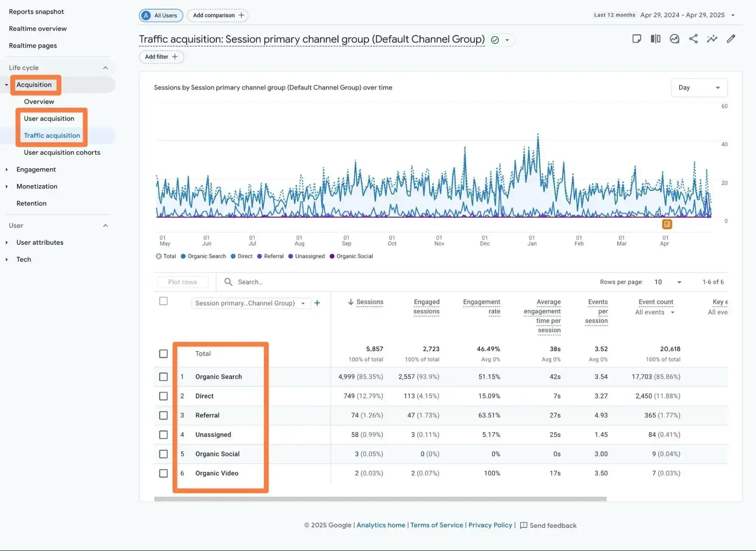756x551 pixels.
Task: Open the Day granularity dropdown
Action: (699, 87)
